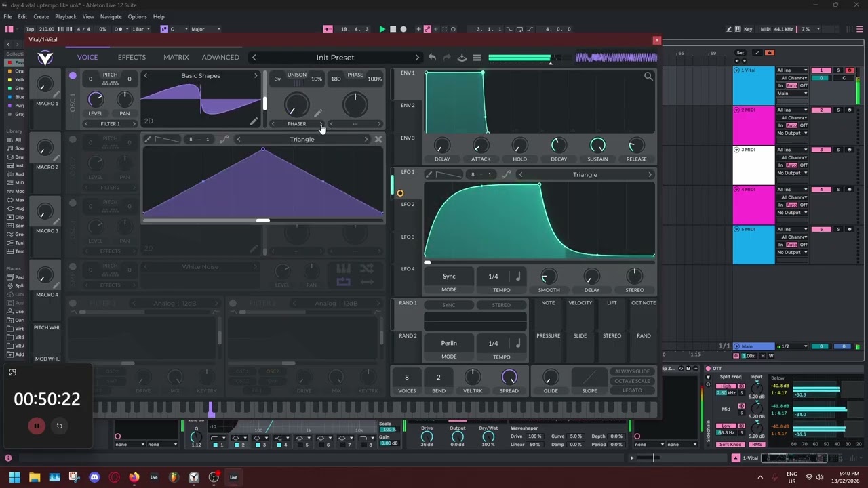Screen dimensions: 868x488
Task: Open RAND 1 Perlin mode selector
Action: [x=449, y=343]
